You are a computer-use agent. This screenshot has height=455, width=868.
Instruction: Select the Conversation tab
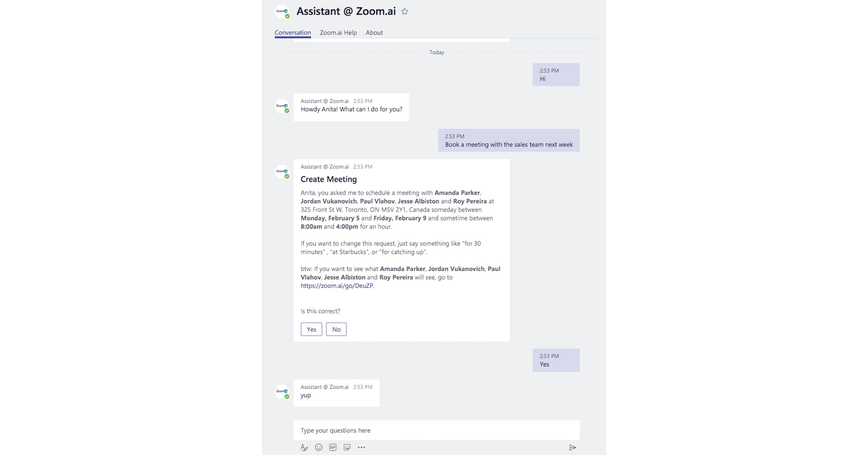[292, 33]
